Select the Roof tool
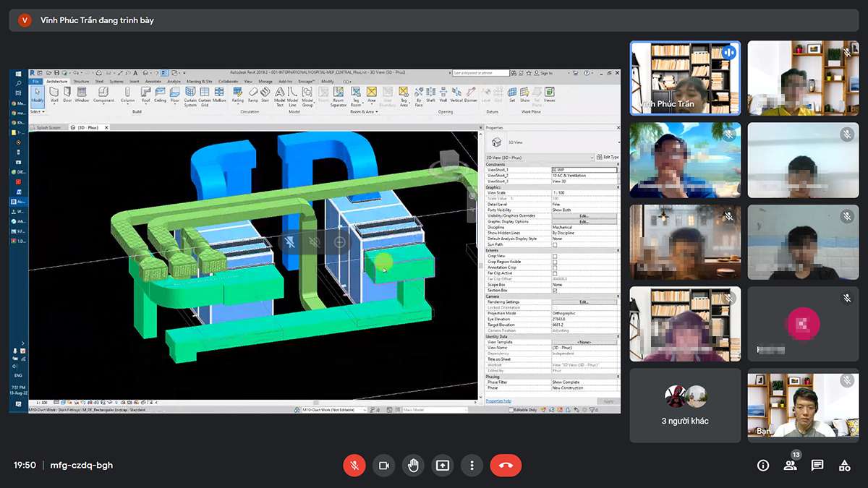The image size is (868, 488). coord(145,95)
